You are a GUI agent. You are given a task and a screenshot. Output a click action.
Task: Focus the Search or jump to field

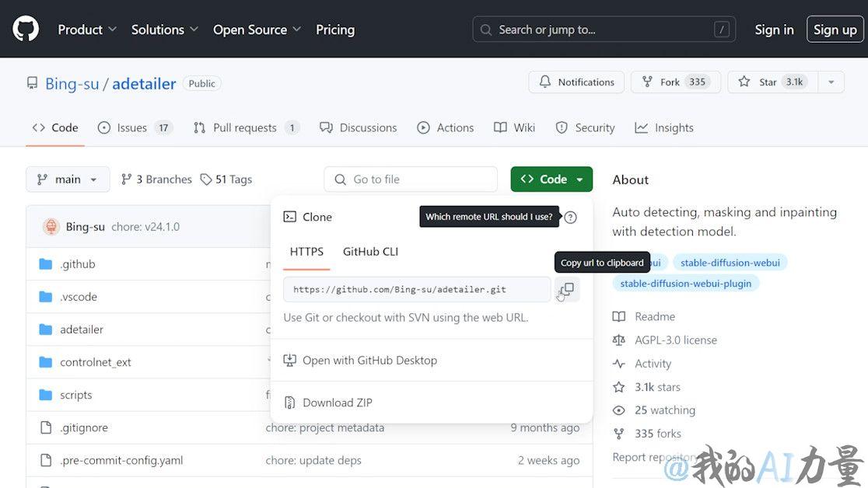click(x=604, y=30)
